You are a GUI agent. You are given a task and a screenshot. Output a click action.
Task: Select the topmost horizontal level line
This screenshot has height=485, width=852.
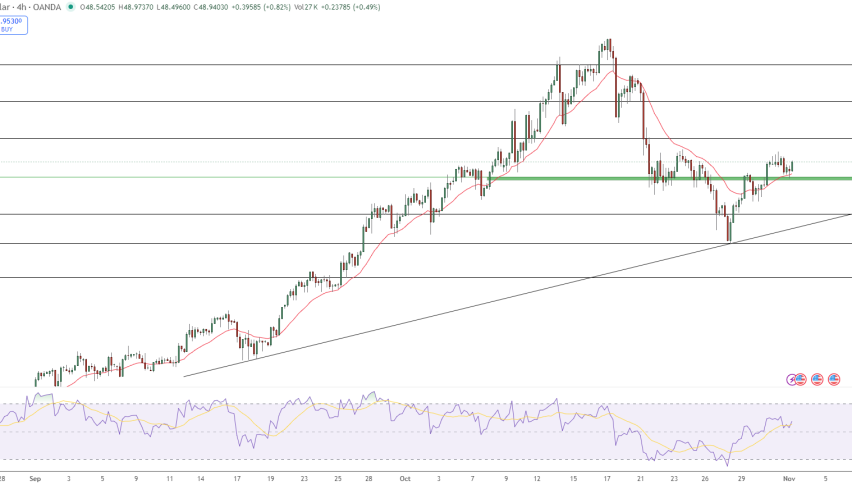coord(300,65)
